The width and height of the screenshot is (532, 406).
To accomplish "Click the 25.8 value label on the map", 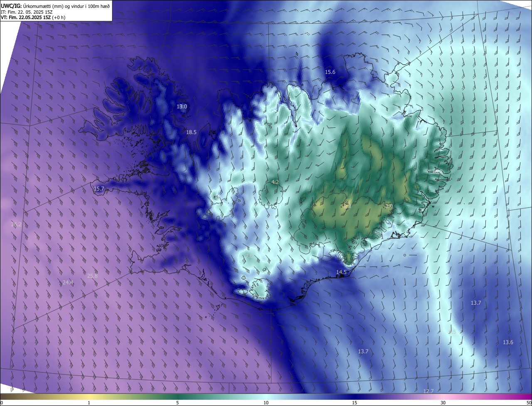I will click(x=92, y=276).
